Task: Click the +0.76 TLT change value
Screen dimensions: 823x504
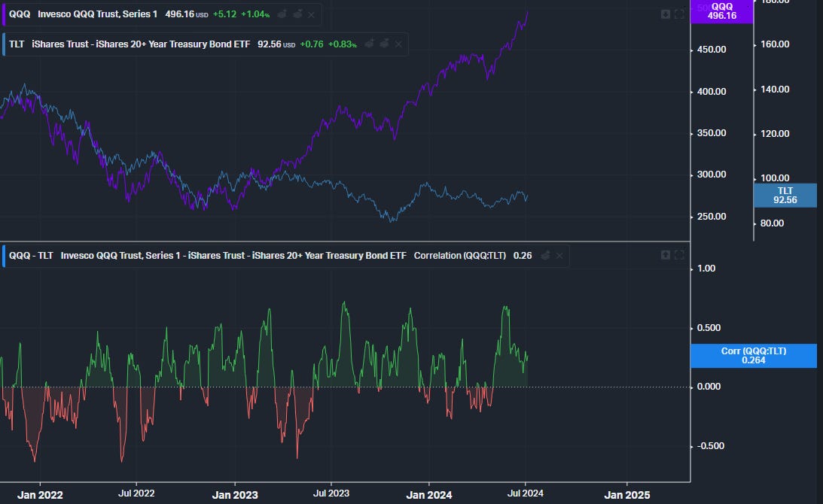Action: pyautogui.click(x=312, y=44)
